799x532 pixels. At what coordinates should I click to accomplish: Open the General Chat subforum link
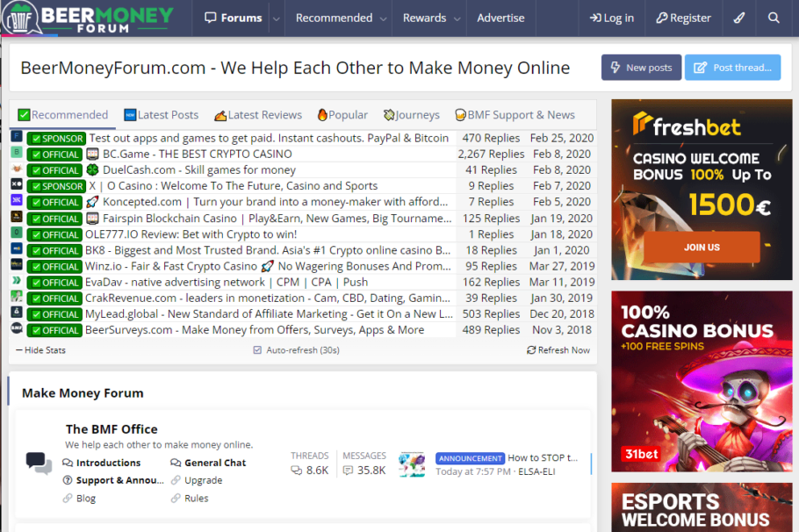pyautogui.click(x=215, y=463)
